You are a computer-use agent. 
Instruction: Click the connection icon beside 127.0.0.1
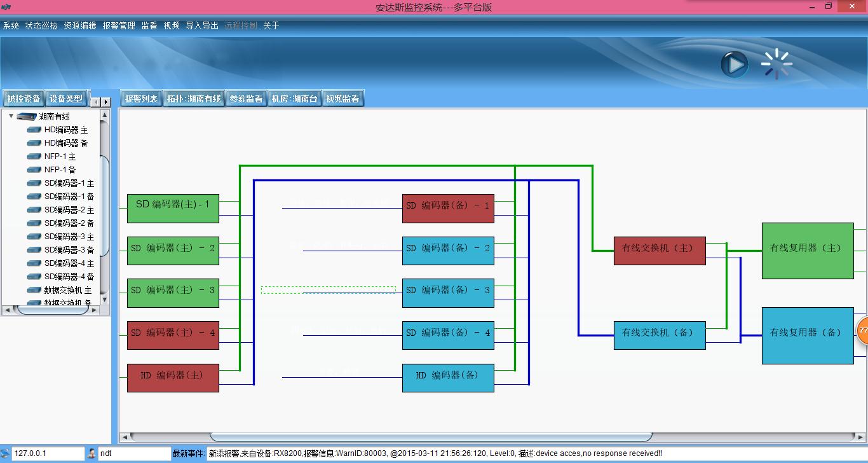click(x=5, y=453)
